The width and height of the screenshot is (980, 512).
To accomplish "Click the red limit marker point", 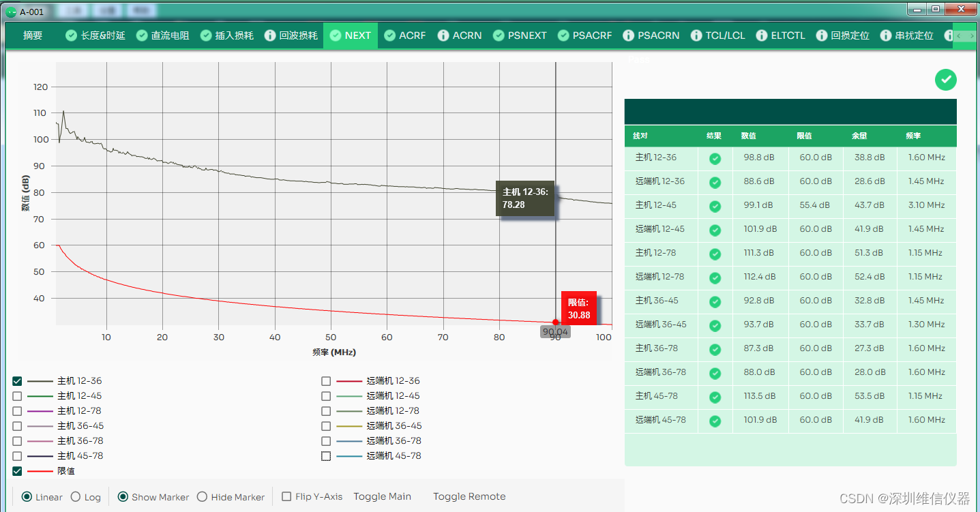I will point(556,322).
